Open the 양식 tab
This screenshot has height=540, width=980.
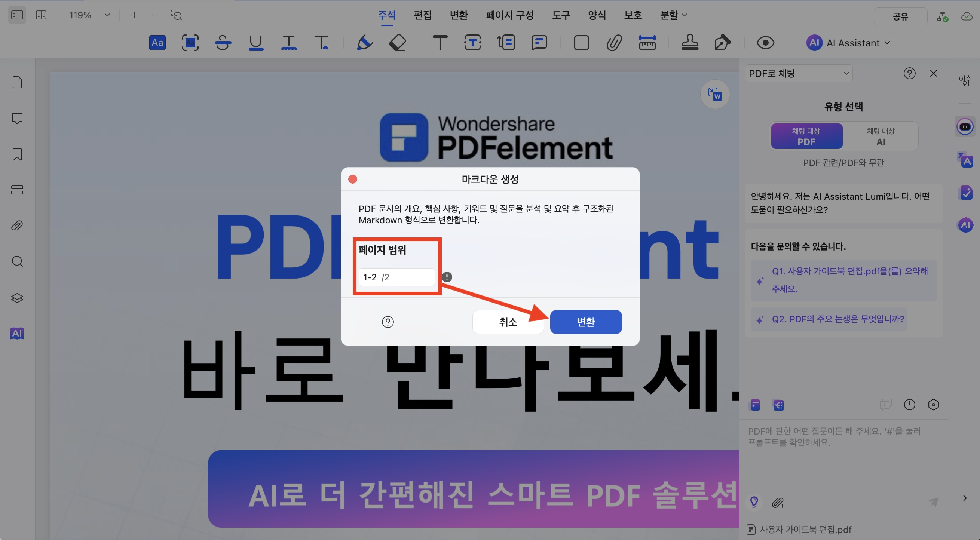coord(597,15)
